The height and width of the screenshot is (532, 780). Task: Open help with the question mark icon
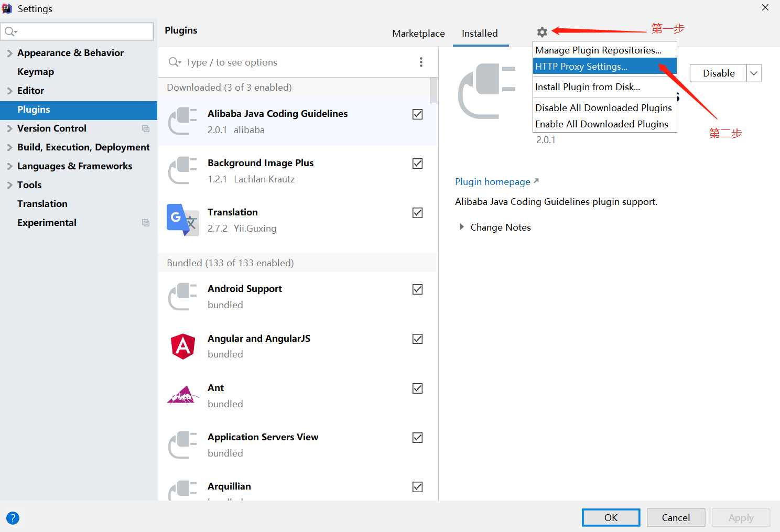(x=13, y=518)
